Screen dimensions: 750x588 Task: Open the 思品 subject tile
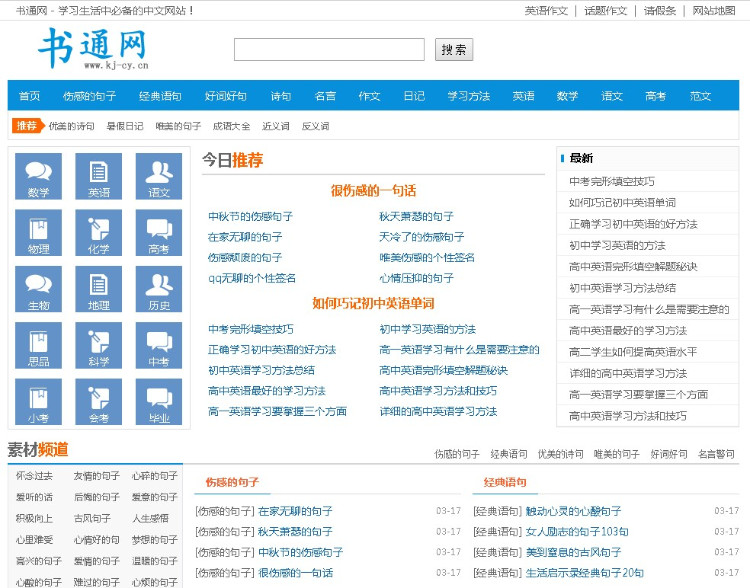38,345
